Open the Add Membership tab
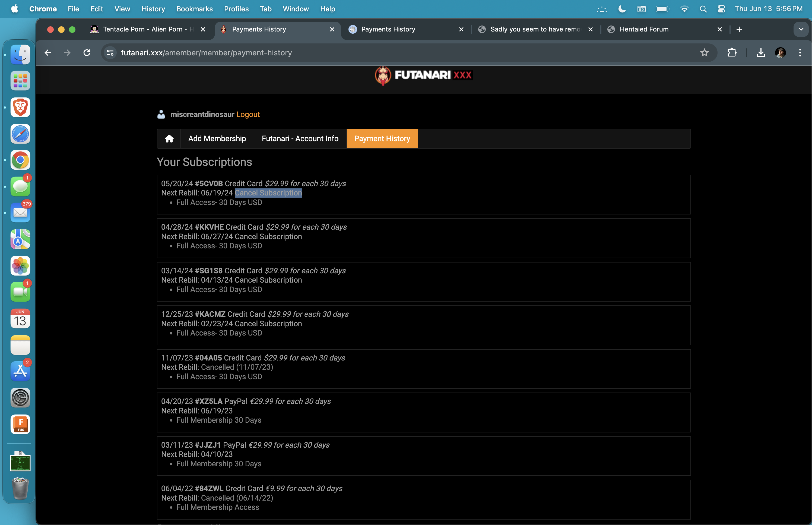The height and width of the screenshot is (525, 812). (x=217, y=138)
